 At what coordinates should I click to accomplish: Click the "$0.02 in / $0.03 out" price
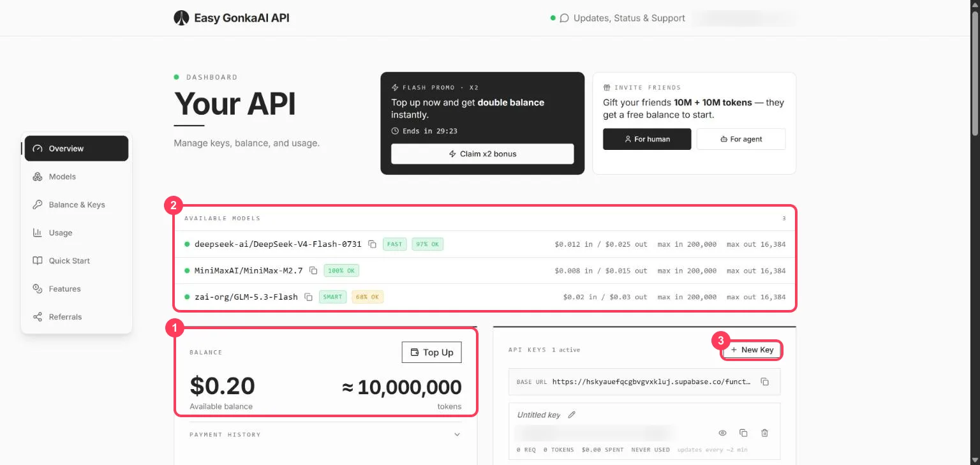point(605,297)
